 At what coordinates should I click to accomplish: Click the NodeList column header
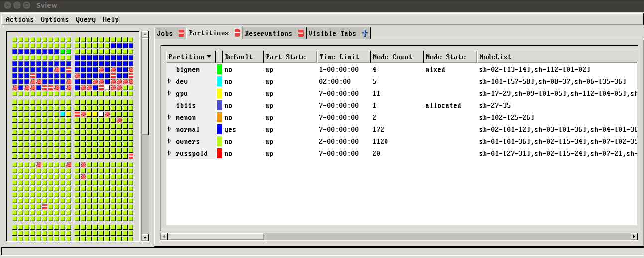[557, 57]
